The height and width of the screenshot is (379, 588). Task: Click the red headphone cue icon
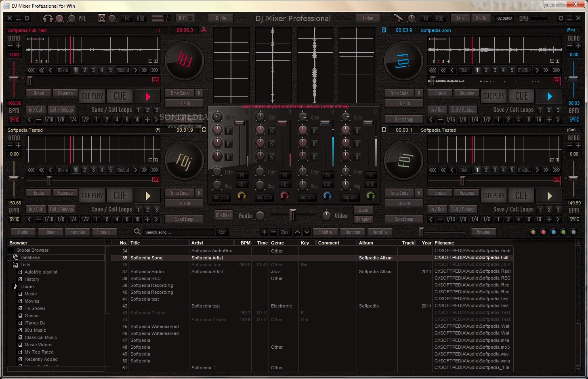284,196
